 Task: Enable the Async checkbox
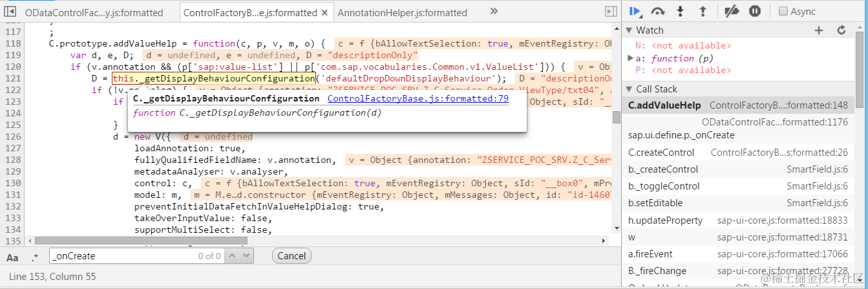pyautogui.click(x=783, y=12)
